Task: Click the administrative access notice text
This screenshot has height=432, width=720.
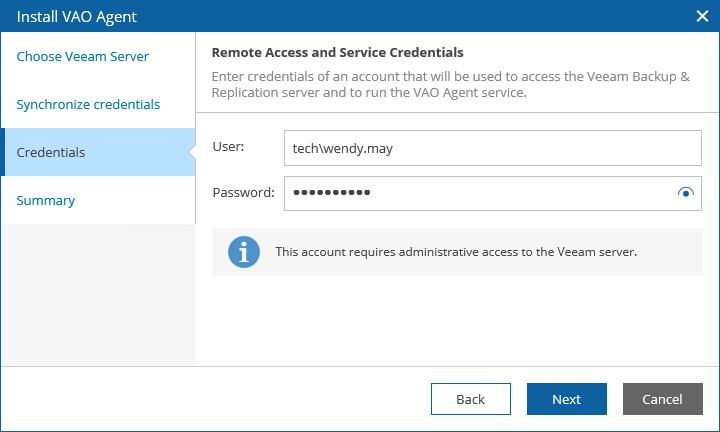Action: coord(456,252)
